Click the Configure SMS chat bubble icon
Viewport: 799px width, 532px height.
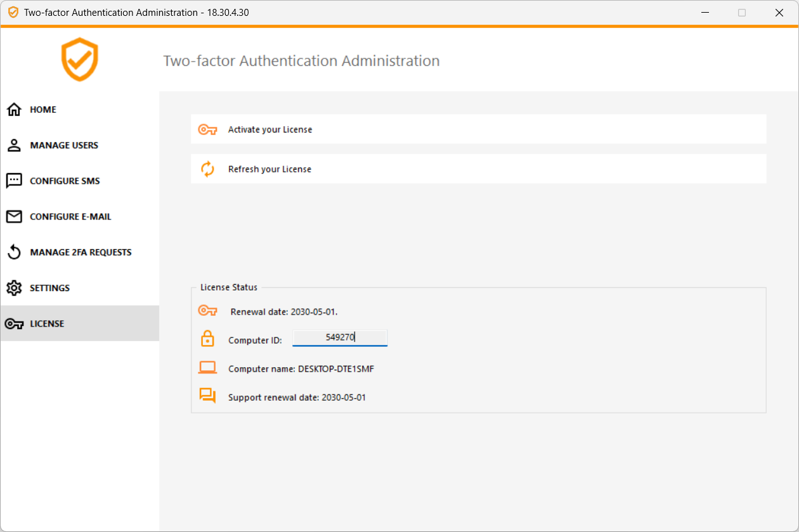[14, 181]
